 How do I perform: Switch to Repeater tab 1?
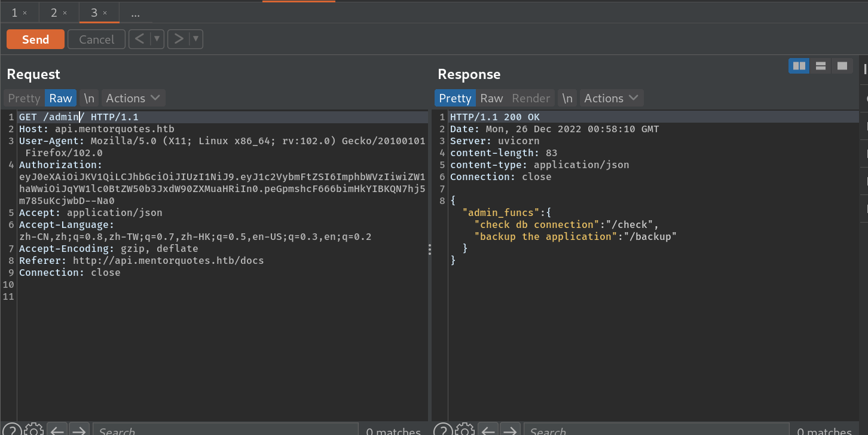click(x=15, y=13)
